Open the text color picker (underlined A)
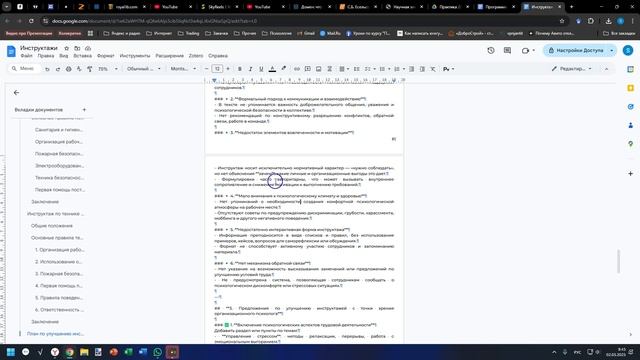This screenshot has width=640, height=360. point(272,69)
